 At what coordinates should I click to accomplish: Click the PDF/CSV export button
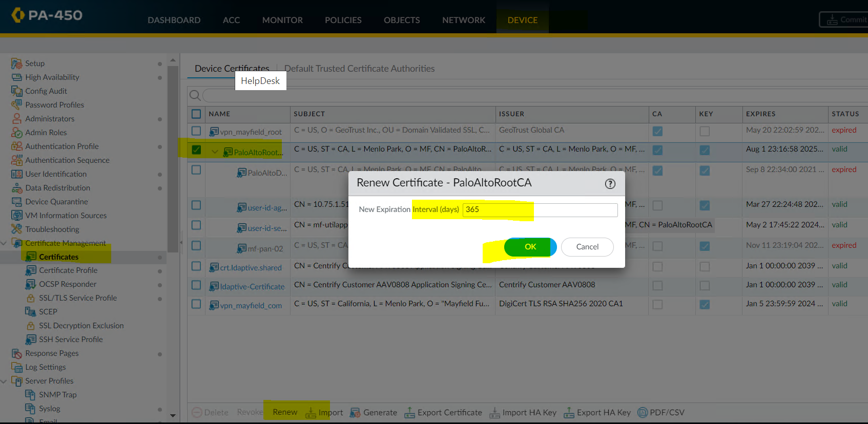(660, 413)
